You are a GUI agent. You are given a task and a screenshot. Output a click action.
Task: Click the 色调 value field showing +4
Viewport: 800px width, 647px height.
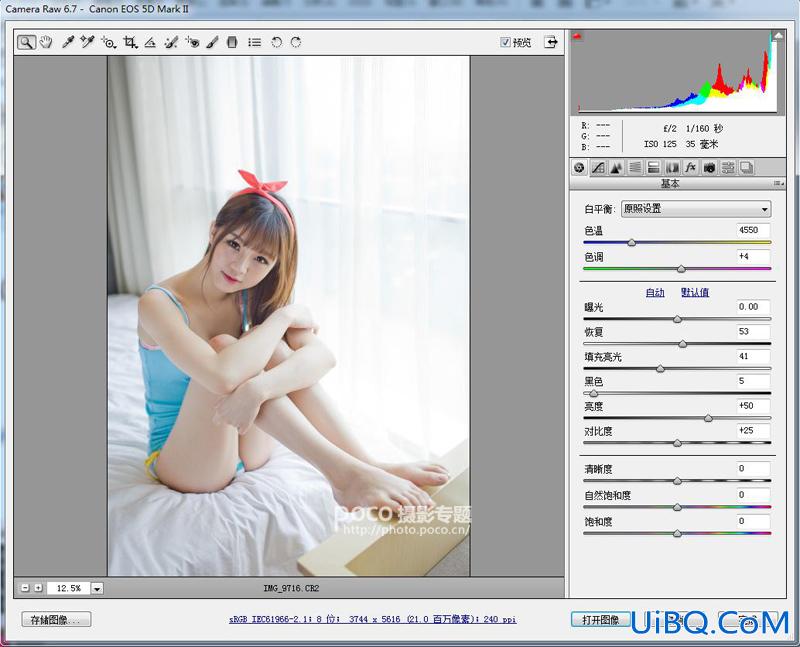(753, 257)
